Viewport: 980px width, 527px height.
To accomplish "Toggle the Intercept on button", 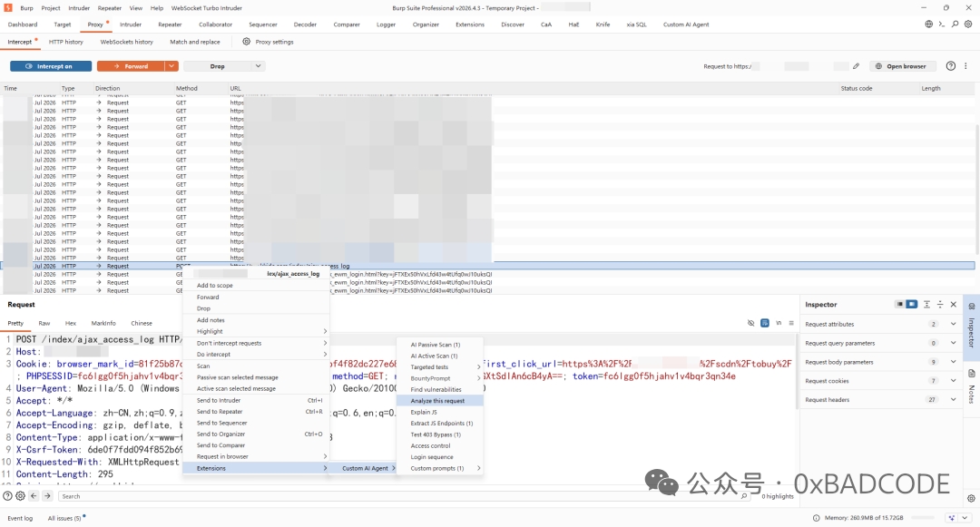I will (51, 66).
